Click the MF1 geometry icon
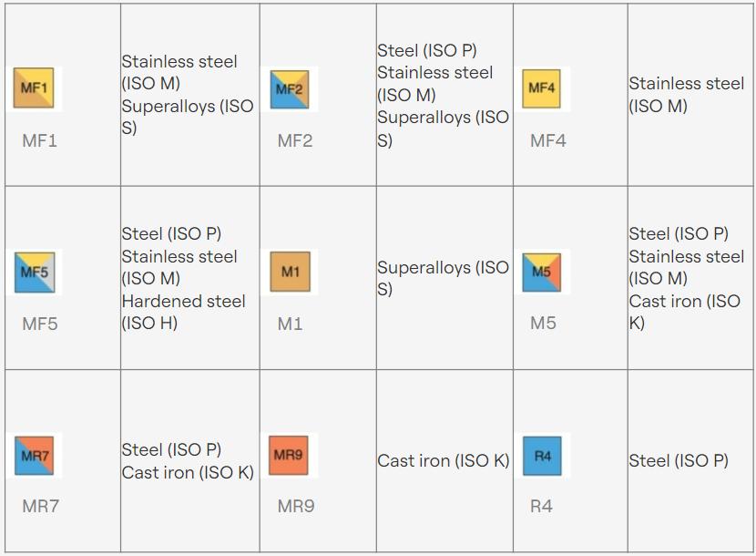This screenshot has height=556, width=756. 34,89
